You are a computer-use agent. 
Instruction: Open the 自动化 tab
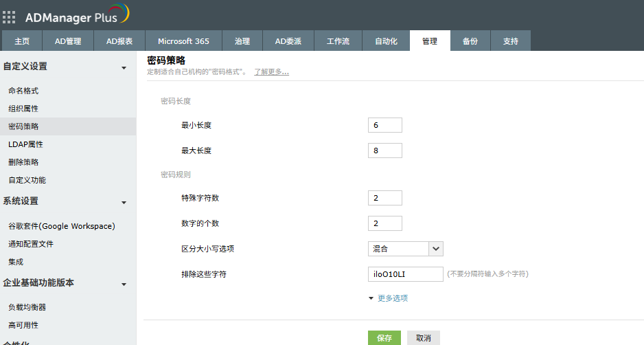(386, 41)
